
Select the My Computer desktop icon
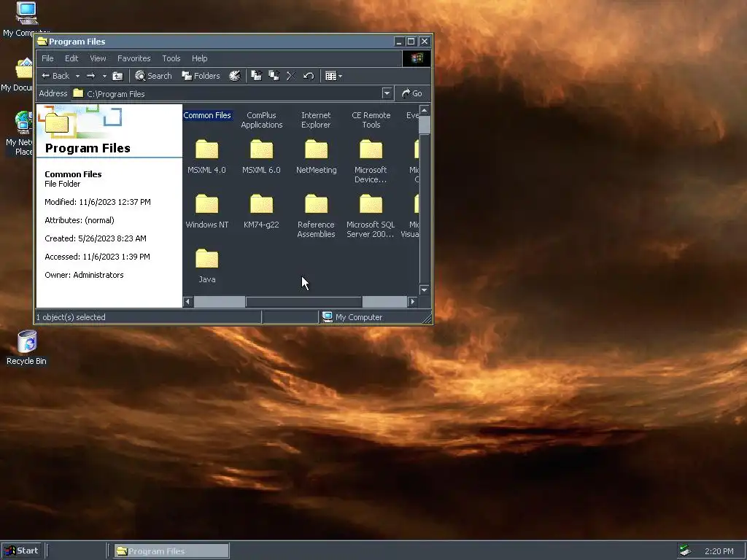click(x=26, y=19)
